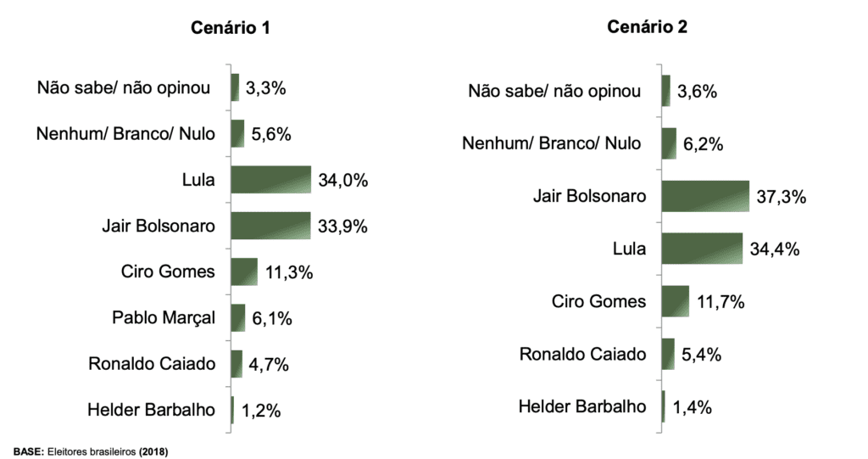Click the 3,3% Não sabe value label
The height and width of the screenshot is (459, 868).
coord(266,87)
